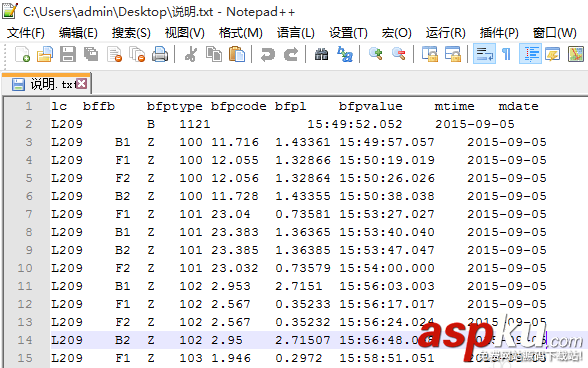Click the header text 'mdate'
This screenshot has width=588, height=368.
click(x=518, y=107)
